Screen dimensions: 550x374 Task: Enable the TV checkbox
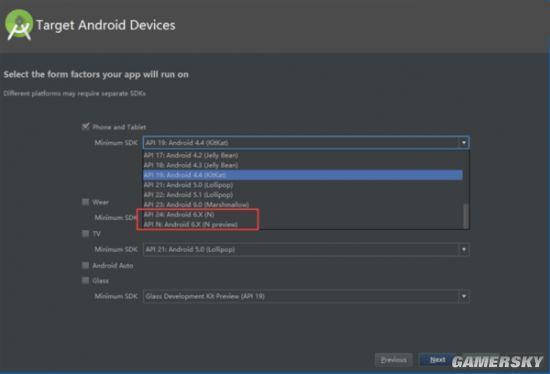coord(85,233)
